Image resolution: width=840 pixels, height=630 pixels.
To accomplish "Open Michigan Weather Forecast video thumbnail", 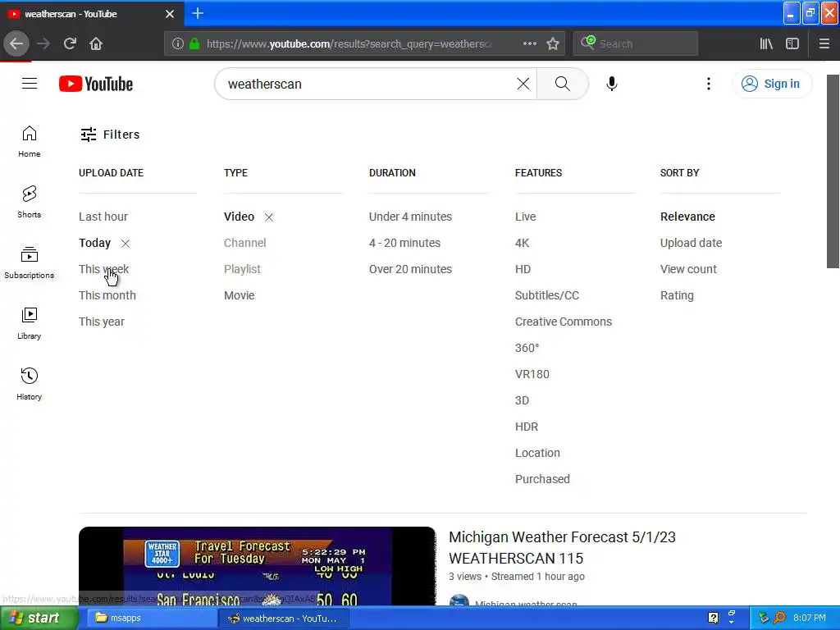I will 257,566.
